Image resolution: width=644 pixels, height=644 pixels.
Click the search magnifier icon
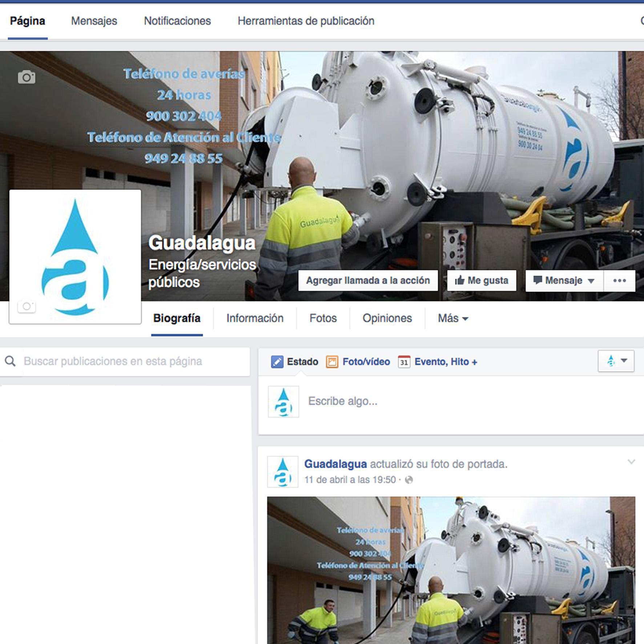(10, 361)
